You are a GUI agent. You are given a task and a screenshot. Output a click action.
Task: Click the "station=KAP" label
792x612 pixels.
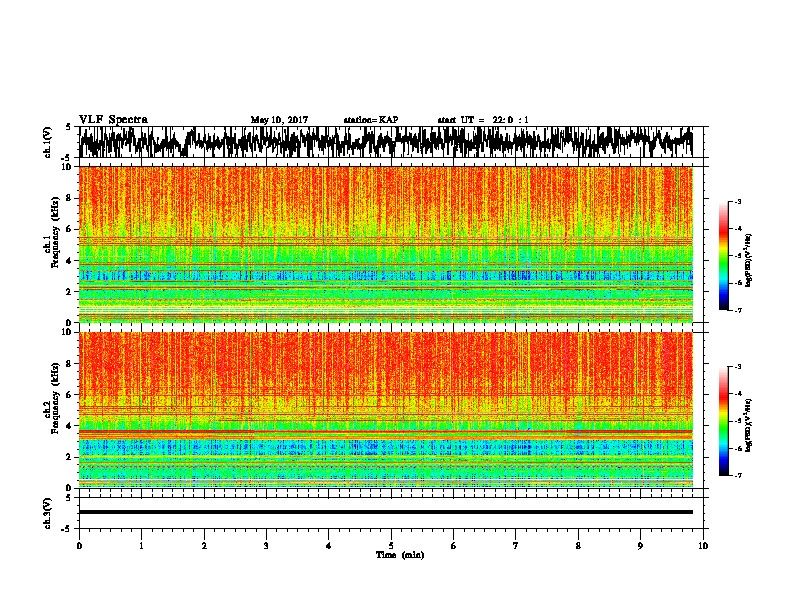[371, 120]
